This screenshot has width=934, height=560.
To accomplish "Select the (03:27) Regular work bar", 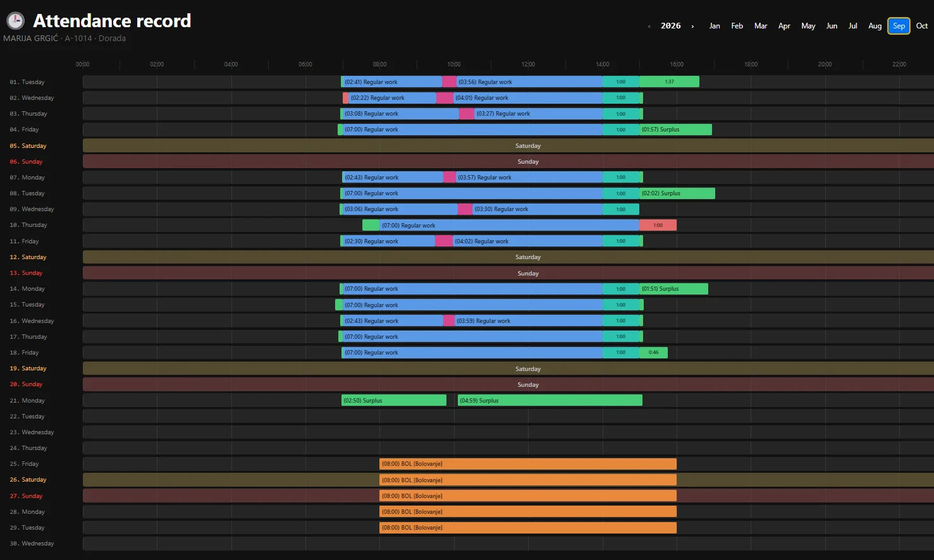I will click(x=538, y=114).
